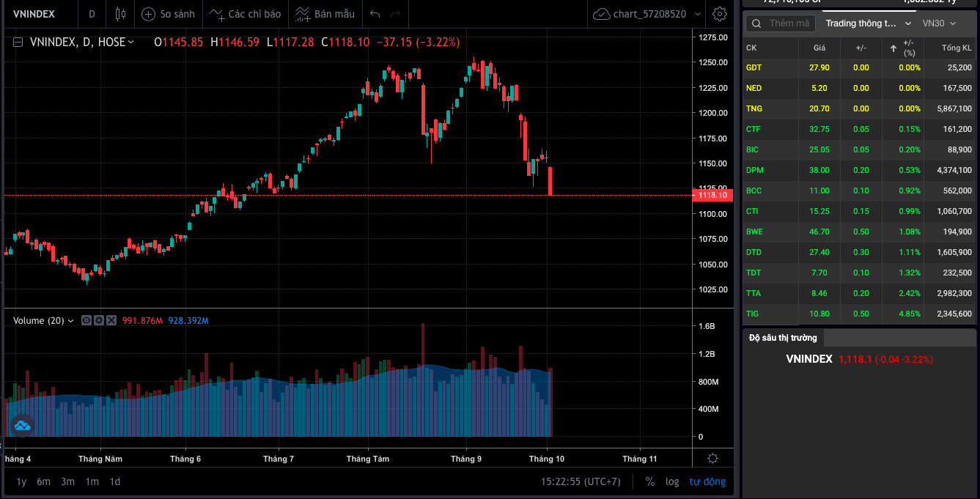Open Volume indicator settings gear

click(x=99, y=320)
